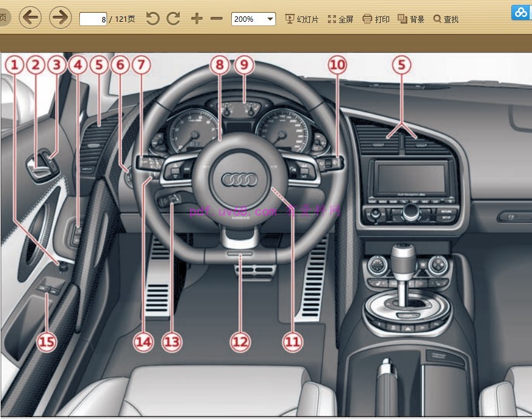This screenshot has height=419, width=532.
Task: Go to the next page arrow
Action: tap(60, 18)
